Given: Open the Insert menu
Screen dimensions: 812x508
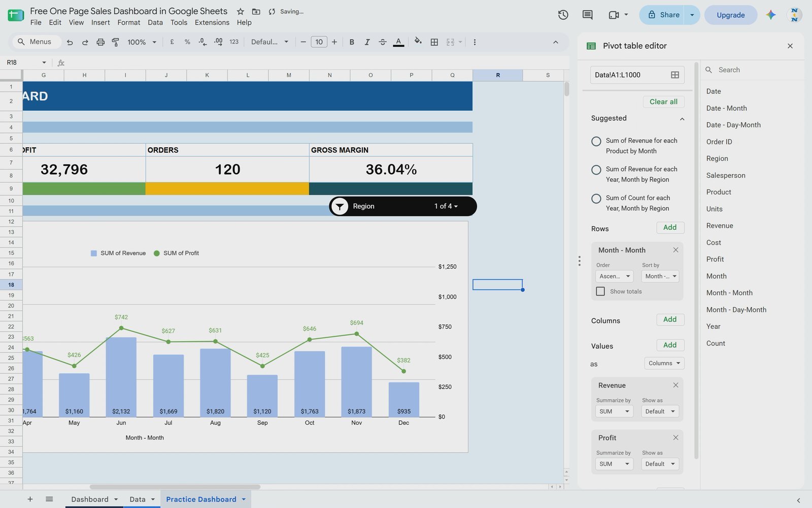Looking at the screenshot, I should click(100, 22).
